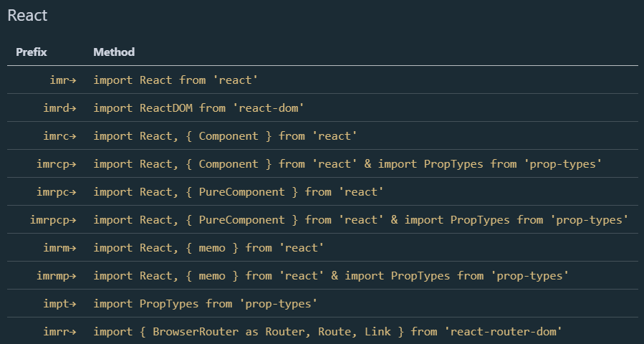Image resolution: width=644 pixels, height=344 pixels.
Task: Click the imrcp→ prefix entry
Action: click(56, 163)
